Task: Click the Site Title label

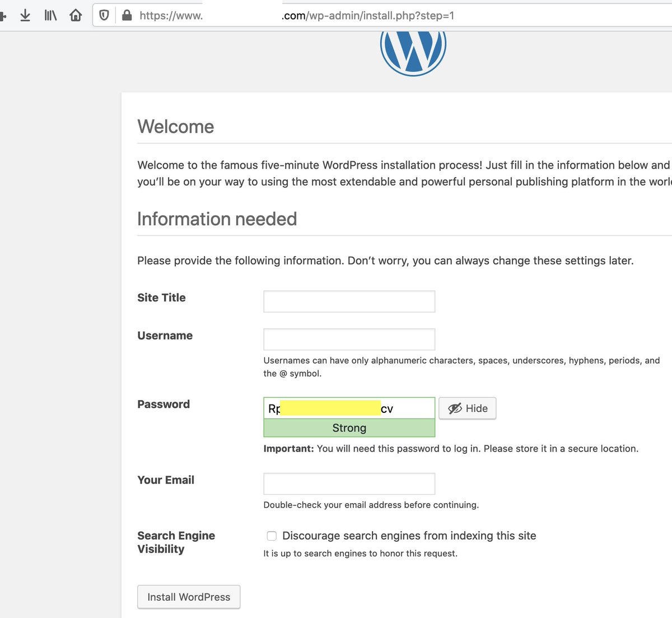Action: tap(161, 298)
